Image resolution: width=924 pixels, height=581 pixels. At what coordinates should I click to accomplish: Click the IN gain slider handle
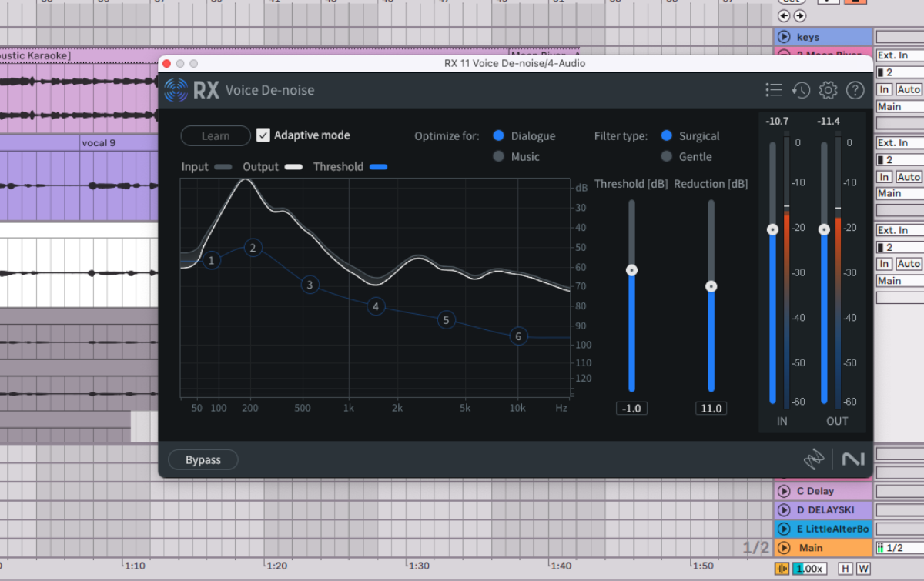pos(772,229)
